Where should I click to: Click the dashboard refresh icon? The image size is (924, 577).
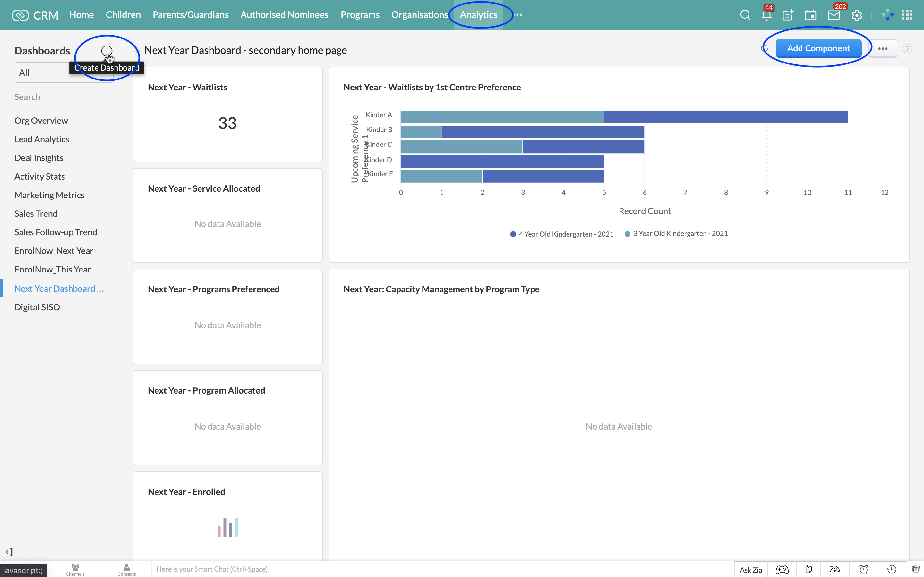click(765, 48)
